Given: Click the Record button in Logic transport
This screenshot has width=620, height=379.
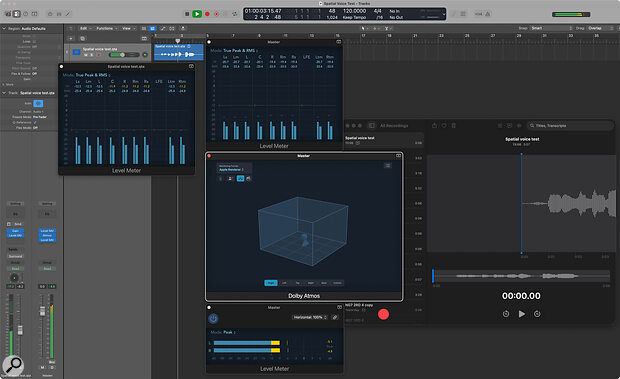Looking at the screenshot, I should 207,14.
